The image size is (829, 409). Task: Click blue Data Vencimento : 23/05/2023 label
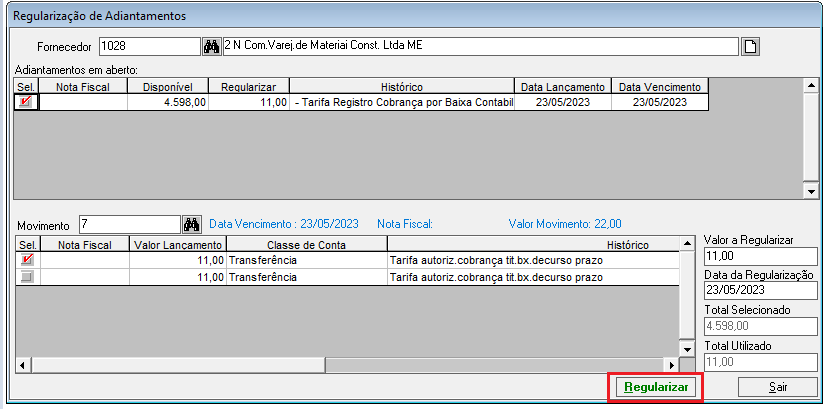coord(284,224)
